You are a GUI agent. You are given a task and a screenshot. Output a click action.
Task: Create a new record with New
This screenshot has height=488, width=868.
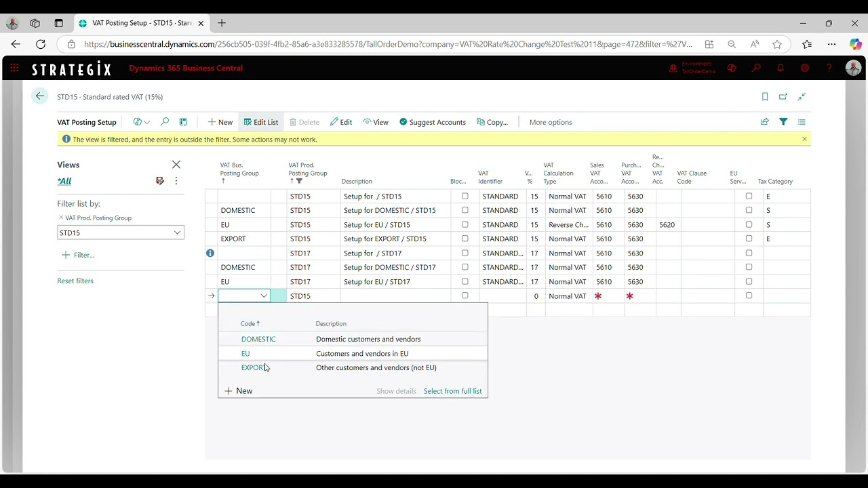tap(220, 122)
